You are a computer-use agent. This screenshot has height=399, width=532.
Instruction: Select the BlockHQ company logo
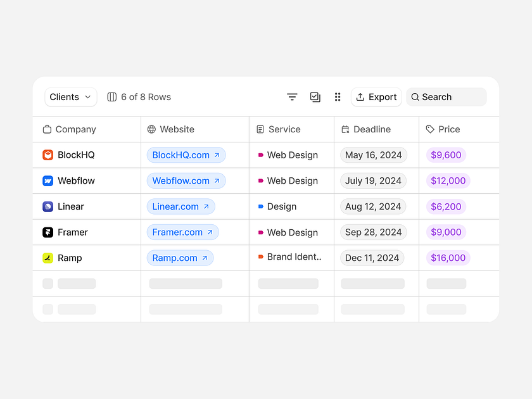47,155
